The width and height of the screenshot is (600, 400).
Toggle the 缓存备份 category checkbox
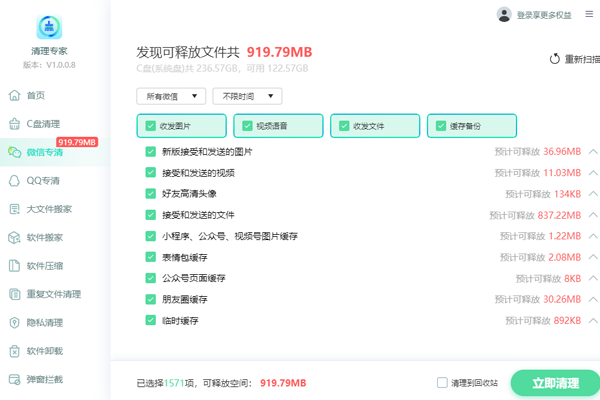pos(441,126)
